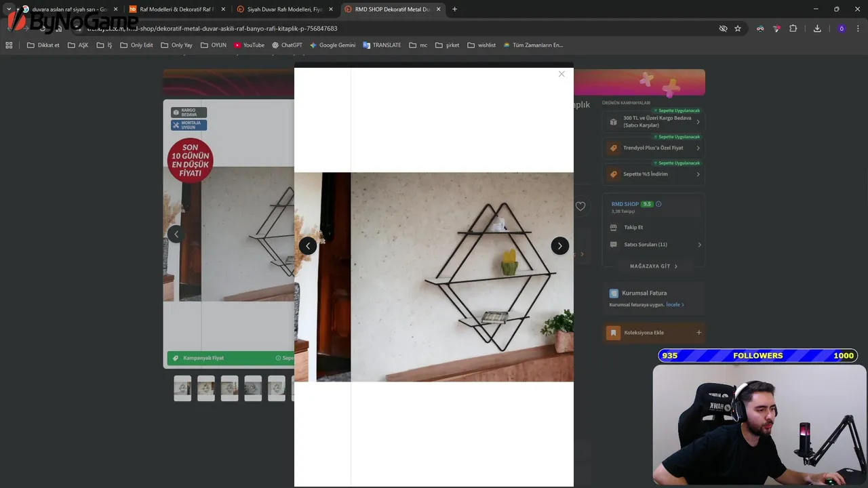Expand '300 TL ve Üzeri Kargo Bedava' campaign
Screen dimensions: 868x488
point(654,122)
